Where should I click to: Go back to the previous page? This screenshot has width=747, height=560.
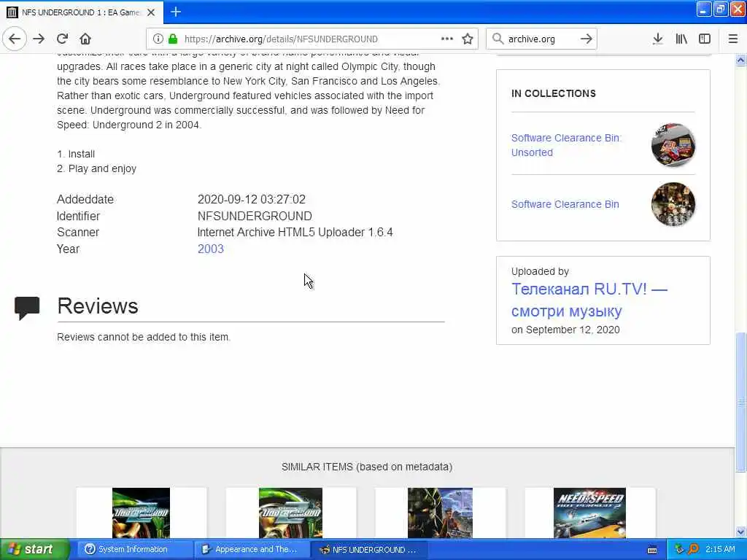[15, 39]
